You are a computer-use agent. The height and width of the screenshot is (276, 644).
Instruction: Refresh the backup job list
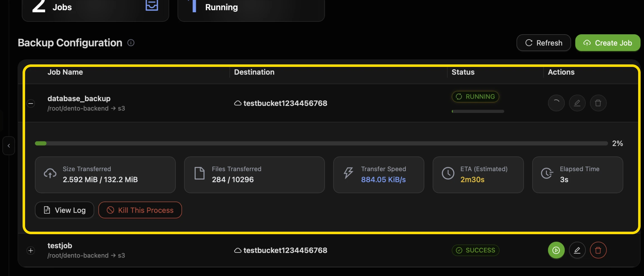(x=544, y=43)
